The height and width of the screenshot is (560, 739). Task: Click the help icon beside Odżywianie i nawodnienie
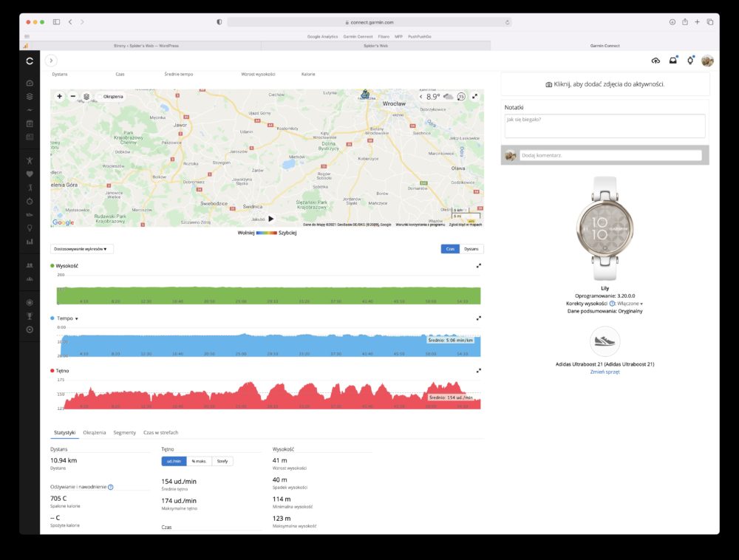(111, 487)
